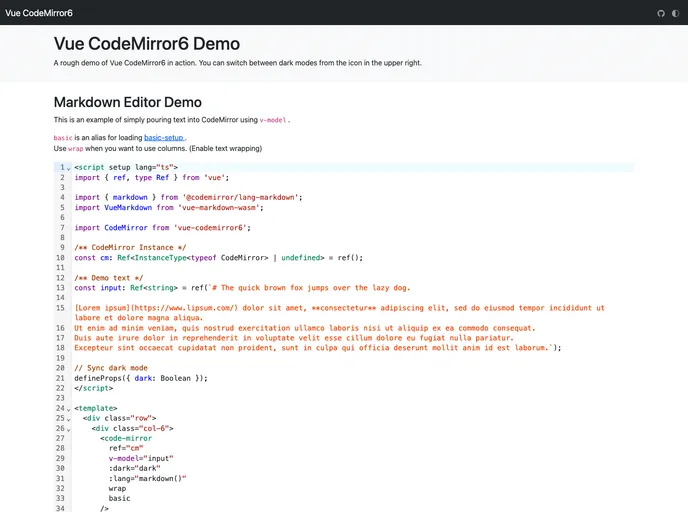Collapse the fold arrow at line 1

(x=68, y=168)
